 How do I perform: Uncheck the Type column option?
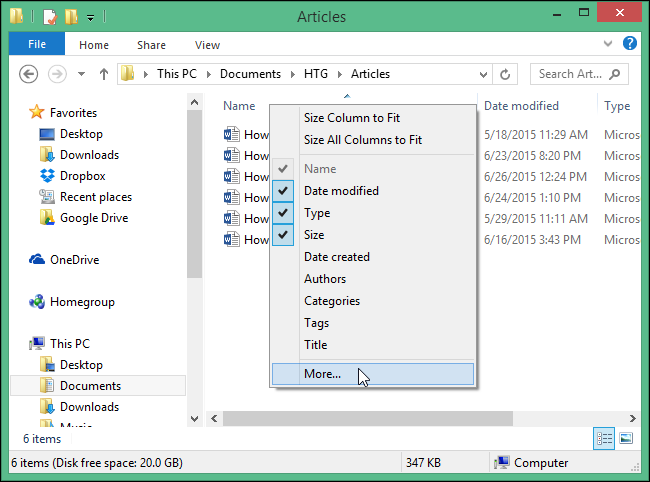(x=373, y=213)
